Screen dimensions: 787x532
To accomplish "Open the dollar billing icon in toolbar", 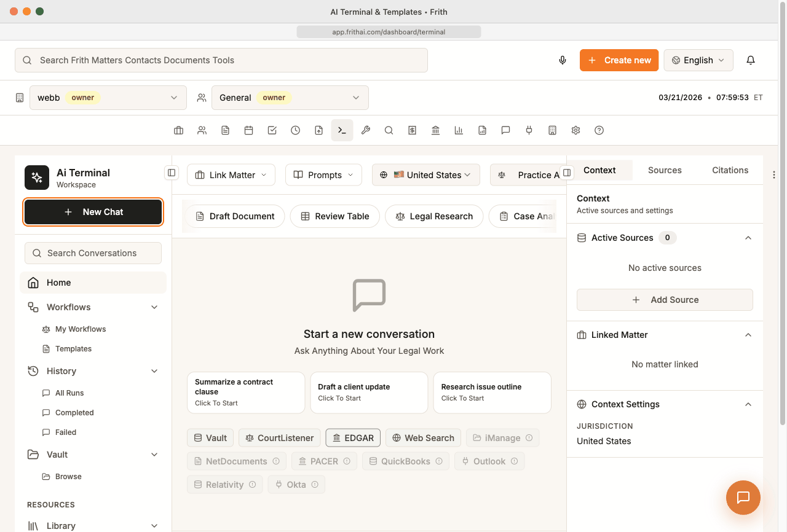I will pyautogui.click(x=412, y=130).
